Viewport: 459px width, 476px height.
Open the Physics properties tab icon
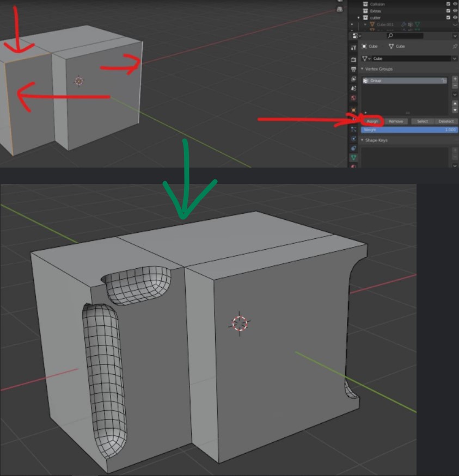click(353, 139)
